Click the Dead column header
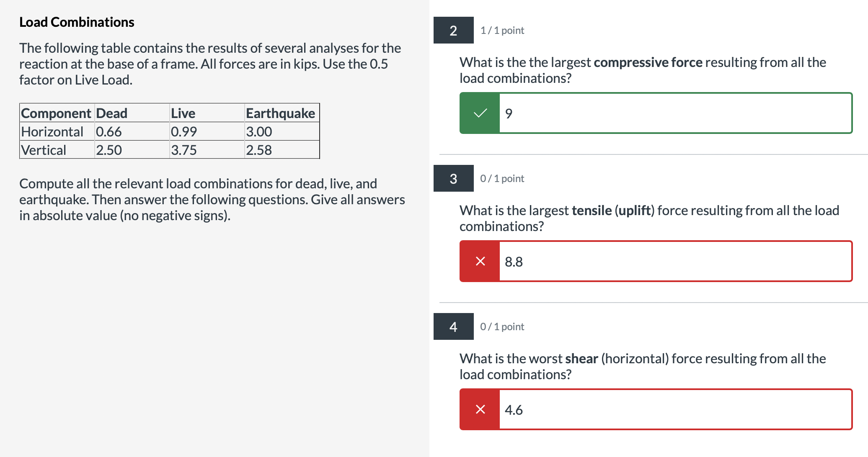 click(111, 113)
